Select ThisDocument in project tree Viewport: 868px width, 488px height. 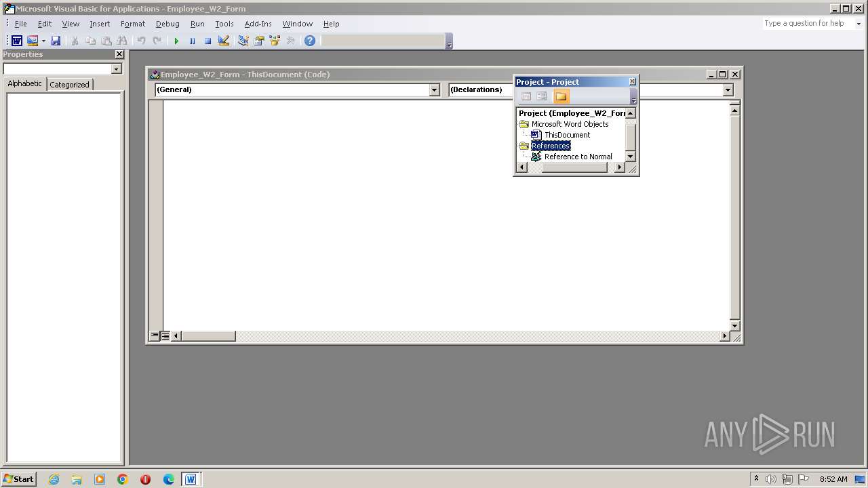click(567, 135)
